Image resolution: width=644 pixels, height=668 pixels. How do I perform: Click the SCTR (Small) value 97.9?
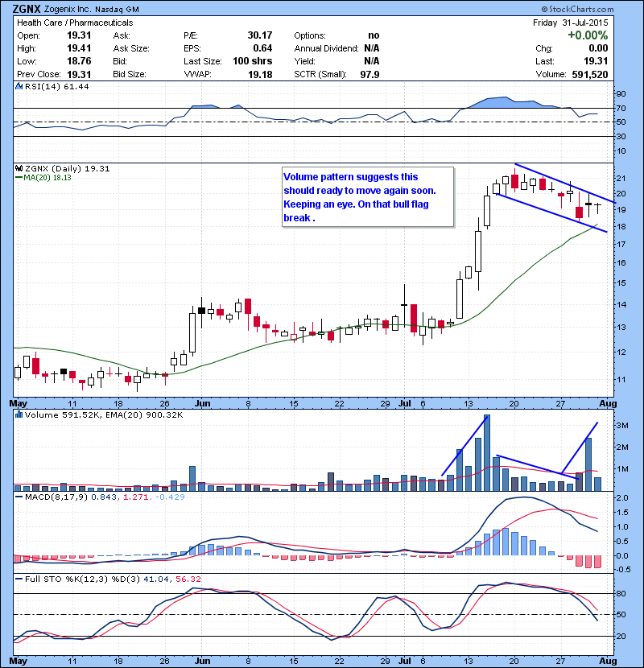point(369,75)
